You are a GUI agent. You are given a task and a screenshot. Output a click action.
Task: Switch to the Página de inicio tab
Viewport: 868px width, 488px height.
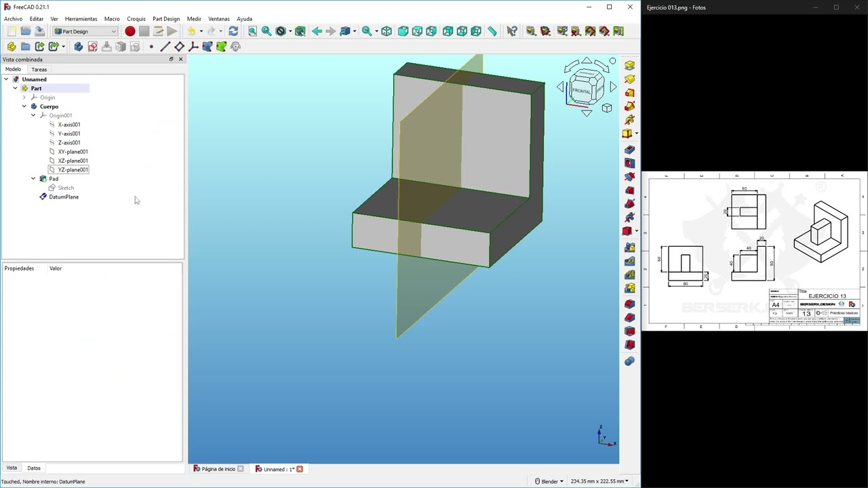218,469
